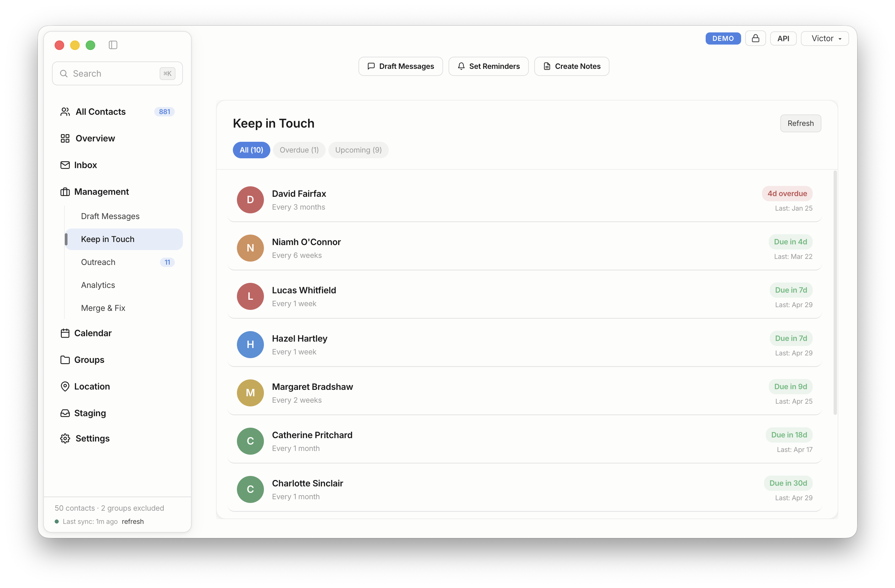This screenshot has width=895, height=588.
Task: Click the Settings gear icon
Action: (x=65, y=439)
